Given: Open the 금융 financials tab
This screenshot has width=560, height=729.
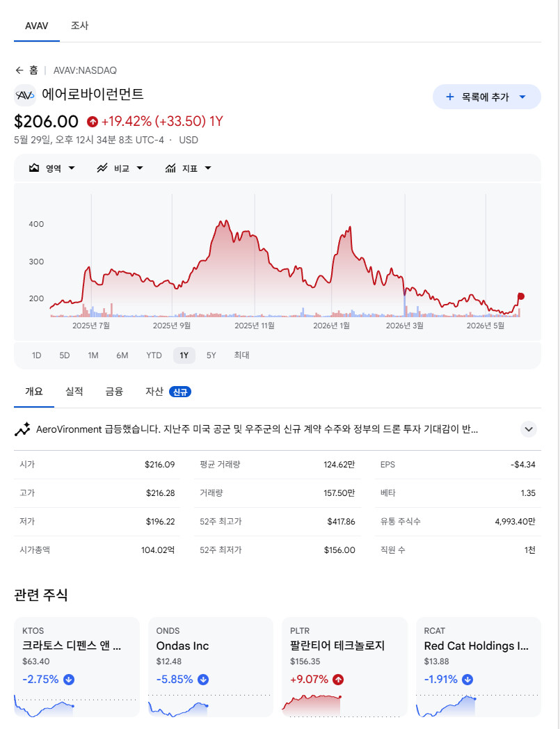Looking at the screenshot, I should tap(114, 392).
